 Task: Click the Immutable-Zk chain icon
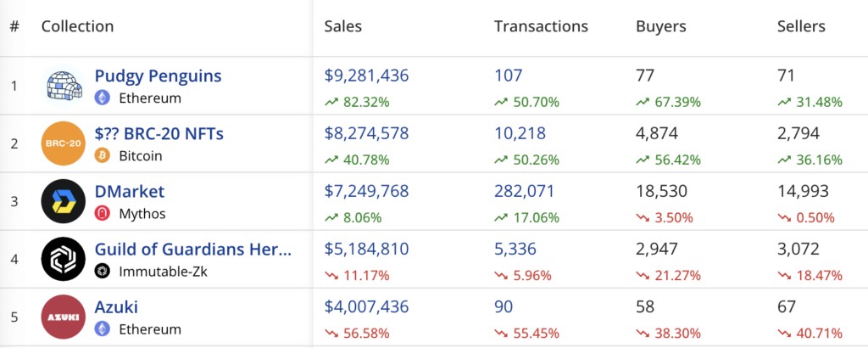click(x=103, y=271)
